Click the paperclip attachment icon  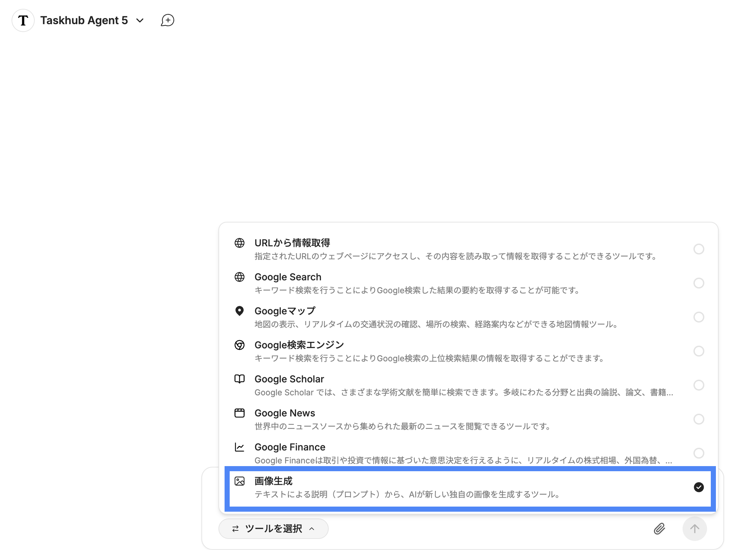(659, 528)
